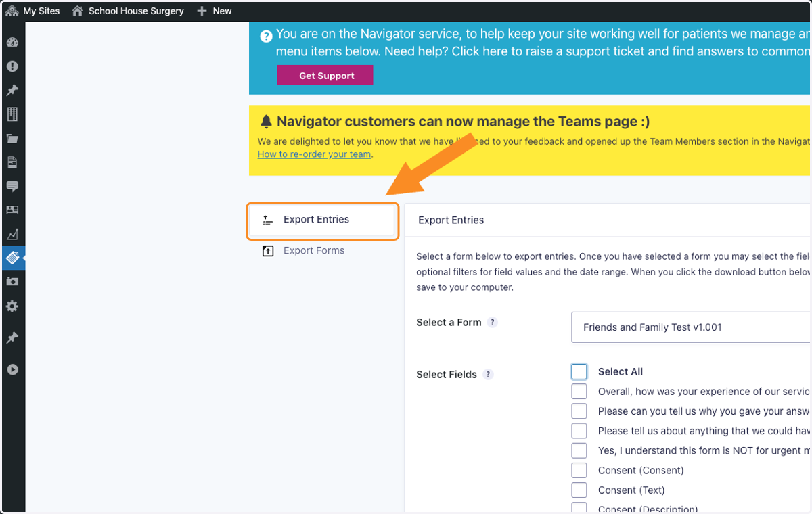Open the line chart analytics icon
Viewport: 812px width, 514px height.
pos(12,235)
